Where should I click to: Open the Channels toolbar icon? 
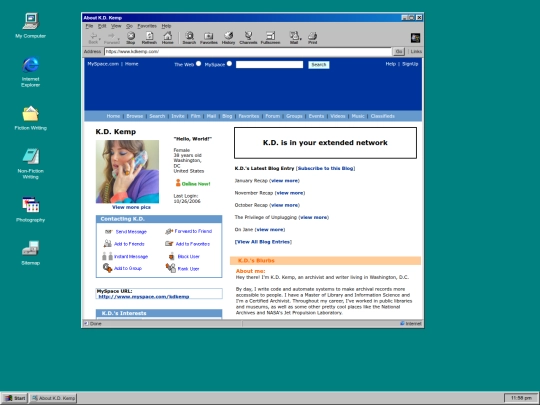[248, 38]
